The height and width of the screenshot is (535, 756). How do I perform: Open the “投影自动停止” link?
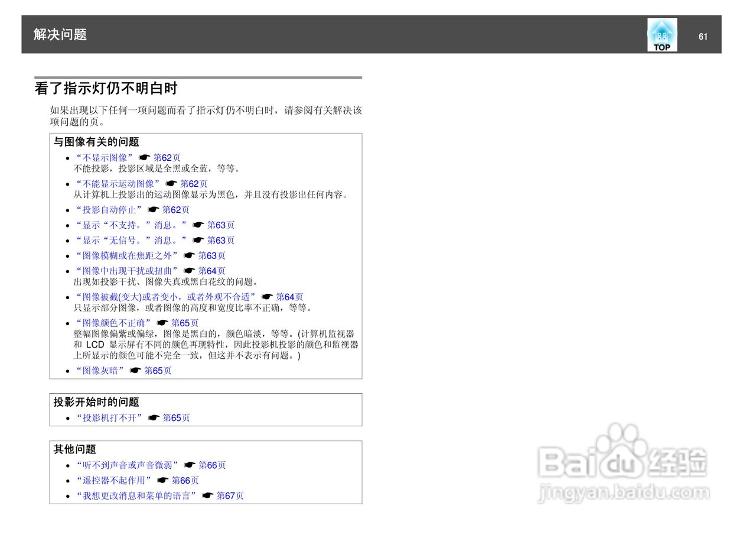point(109,210)
